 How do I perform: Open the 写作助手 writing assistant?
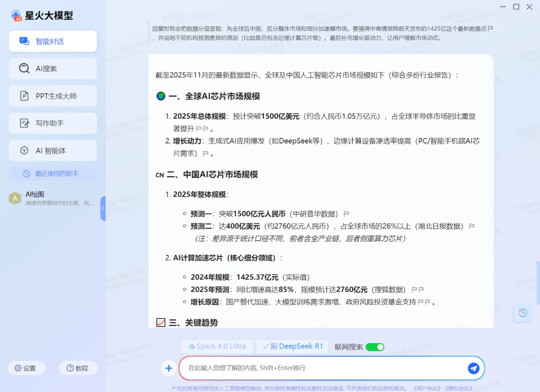53,123
